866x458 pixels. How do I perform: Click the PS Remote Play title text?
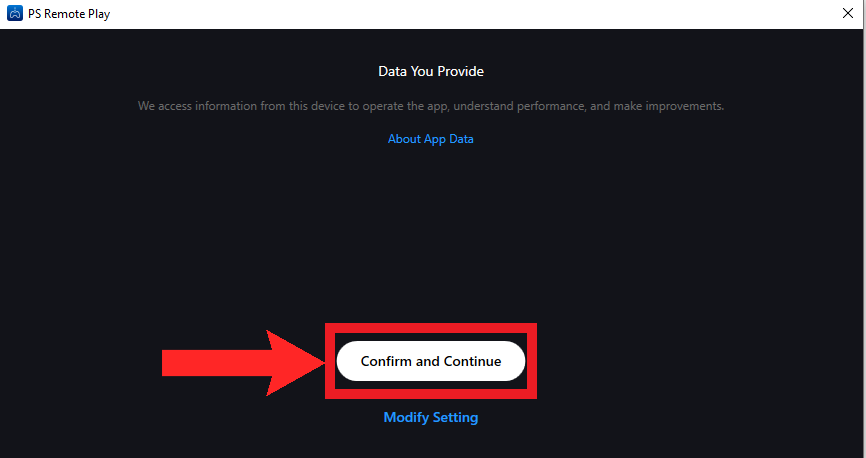pyautogui.click(x=69, y=14)
